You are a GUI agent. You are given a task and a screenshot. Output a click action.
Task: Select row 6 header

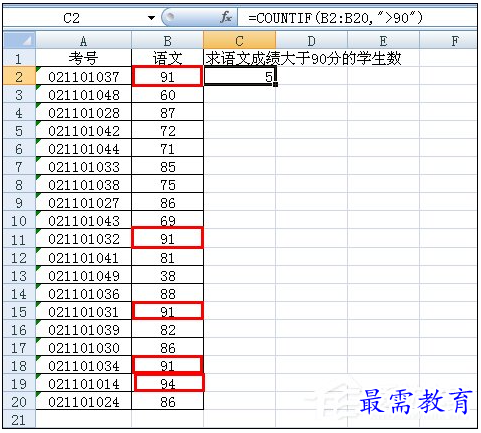19,149
